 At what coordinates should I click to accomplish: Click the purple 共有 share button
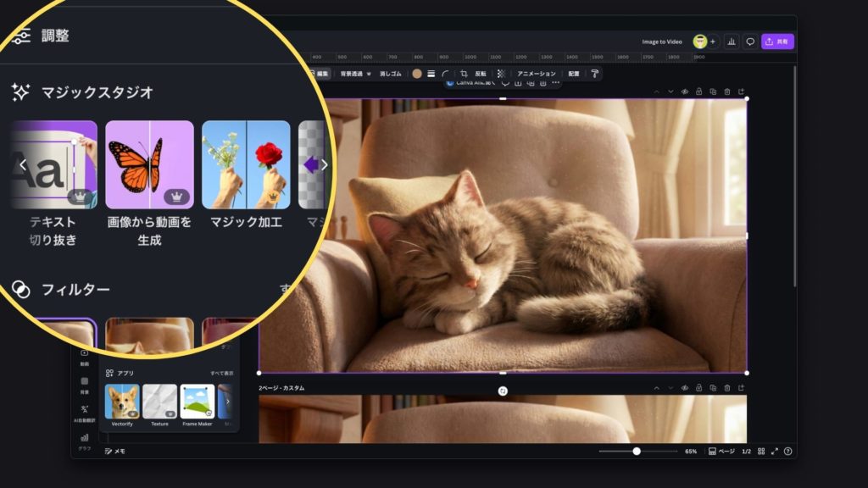point(777,42)
